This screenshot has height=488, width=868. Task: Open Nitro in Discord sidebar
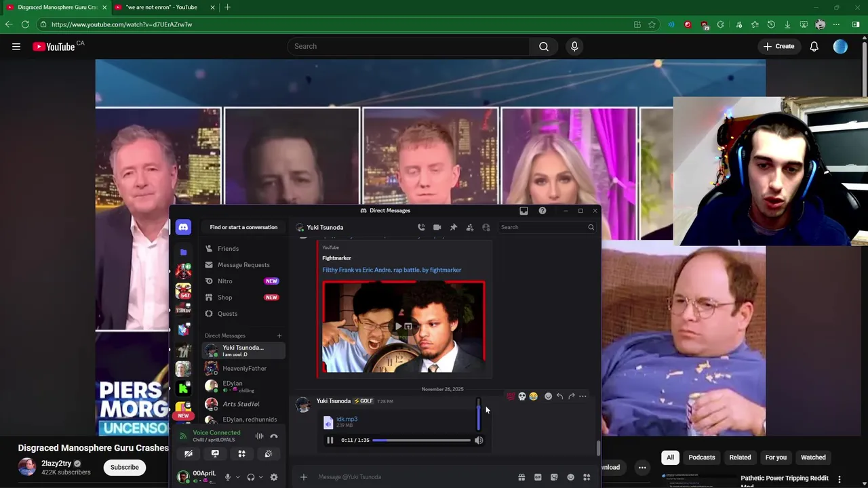[x=243, y=281]
